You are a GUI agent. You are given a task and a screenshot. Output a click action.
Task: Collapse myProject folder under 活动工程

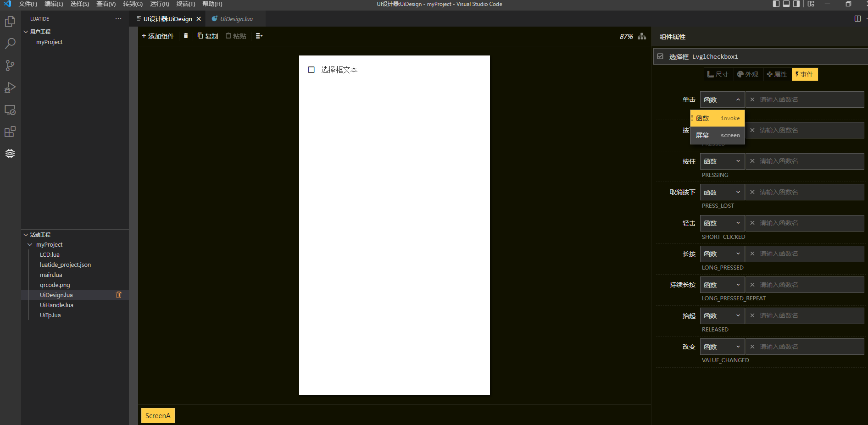click(30, 245)
